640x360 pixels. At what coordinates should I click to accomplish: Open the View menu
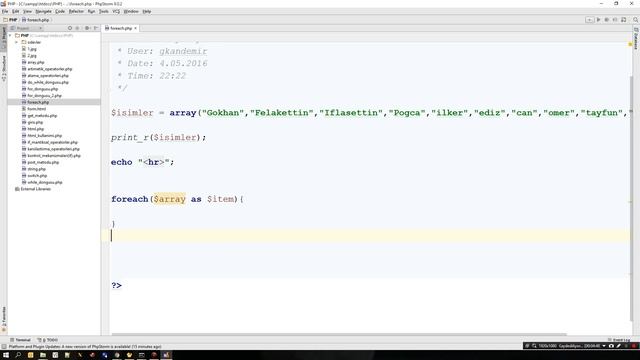[x=27, y=11]
